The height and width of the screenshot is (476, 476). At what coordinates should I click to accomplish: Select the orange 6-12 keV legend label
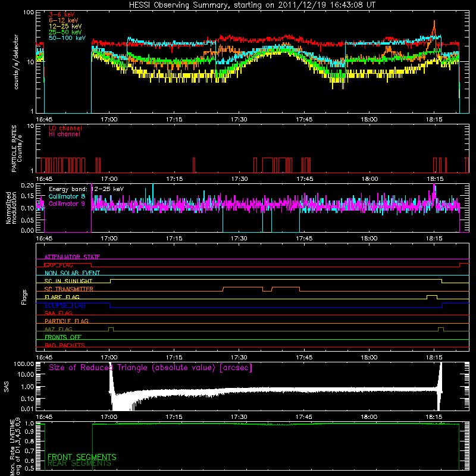[63, 20]
